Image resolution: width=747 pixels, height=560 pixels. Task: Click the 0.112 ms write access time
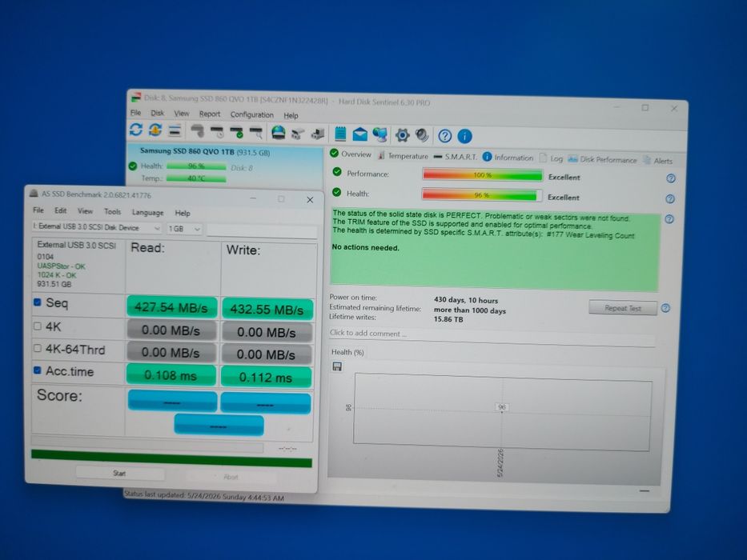pos(266,378)
